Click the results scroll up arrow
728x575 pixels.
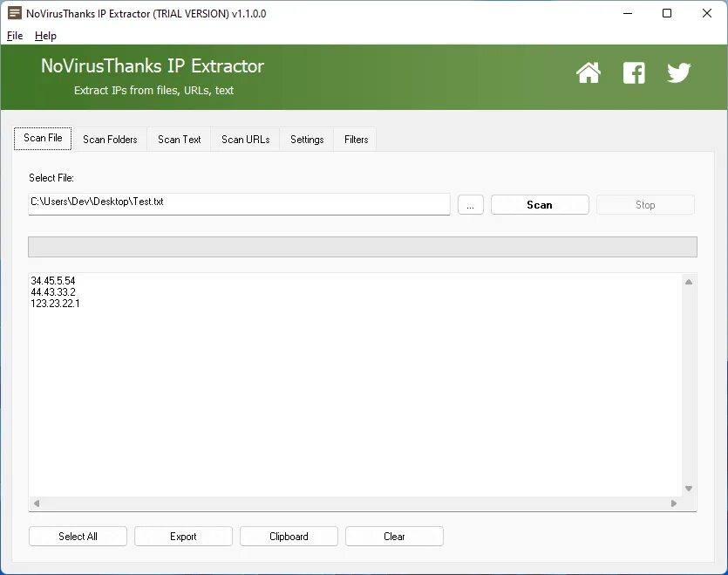click(x=689, y=282)
